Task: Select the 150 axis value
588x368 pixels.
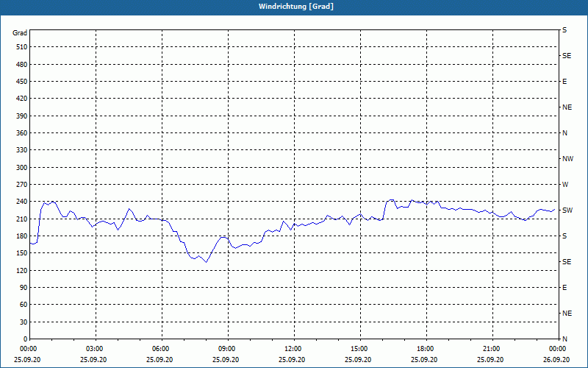Action: [x=22, y=253]
